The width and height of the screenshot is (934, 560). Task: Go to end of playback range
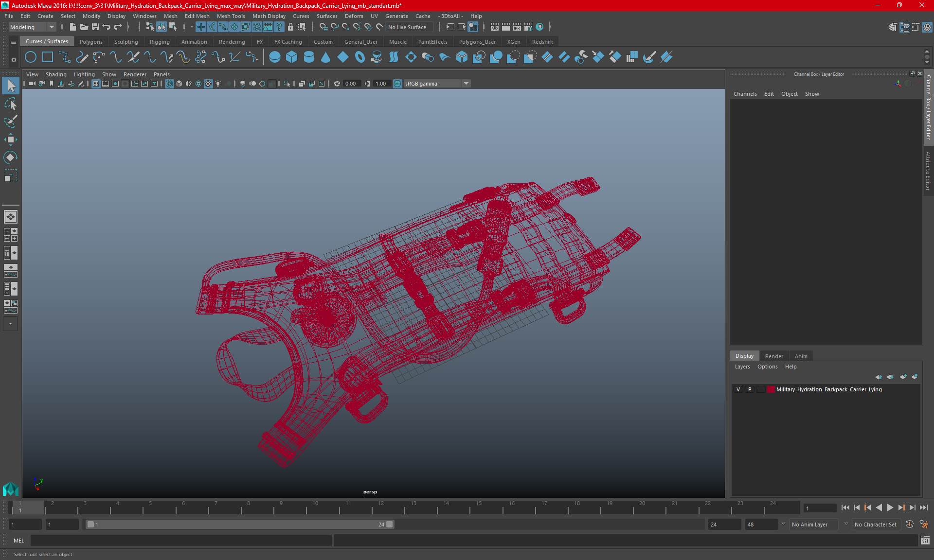point(923,507)
